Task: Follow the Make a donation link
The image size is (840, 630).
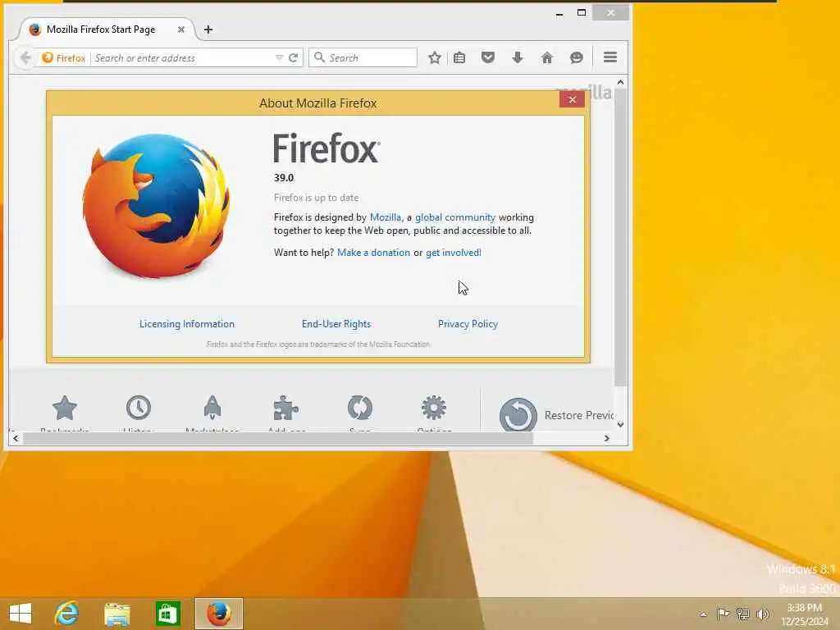Action: [x=373, y=253]
